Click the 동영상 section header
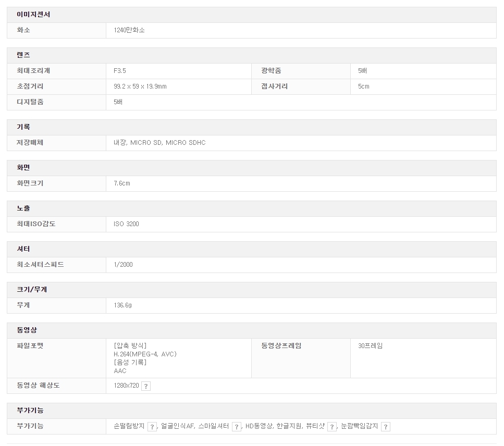The width and height of the screenshot is (504, 446). pyautogui.click(x=27, y=330)
